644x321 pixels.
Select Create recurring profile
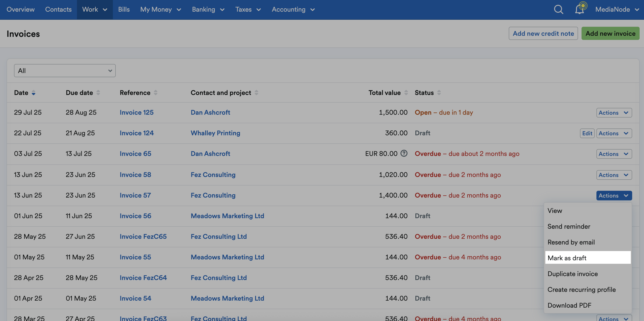point(588,289)
